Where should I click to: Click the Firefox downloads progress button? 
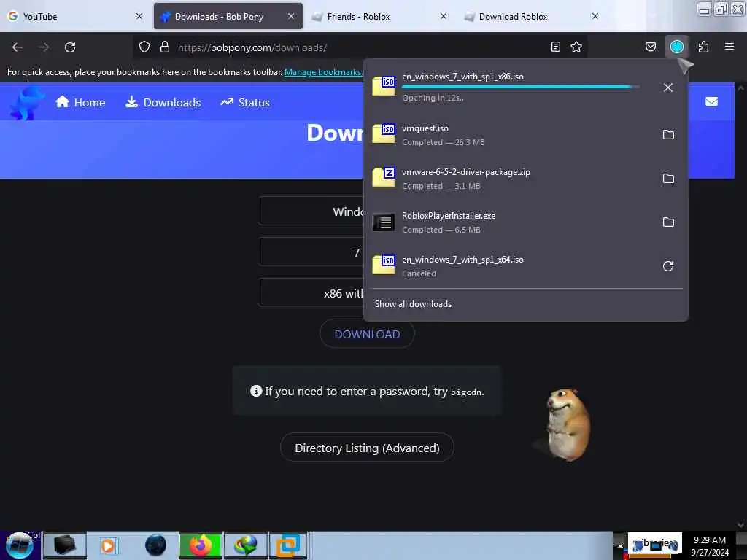tap(677, 47)
